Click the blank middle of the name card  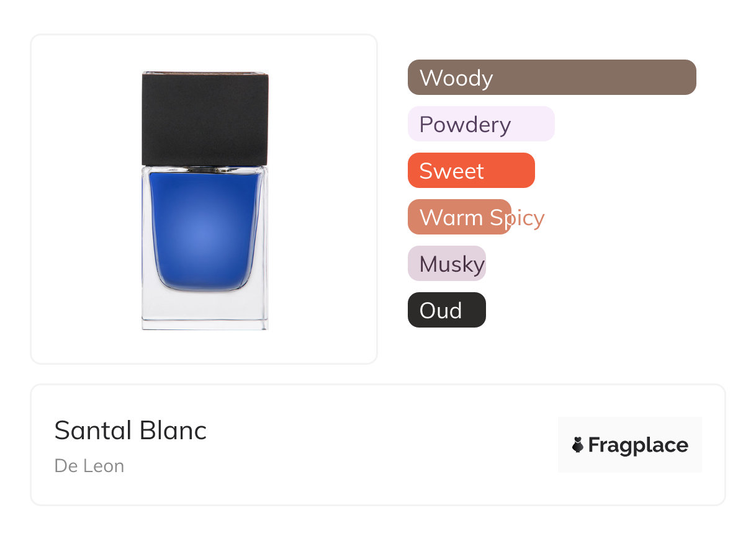tap(372, 445)
